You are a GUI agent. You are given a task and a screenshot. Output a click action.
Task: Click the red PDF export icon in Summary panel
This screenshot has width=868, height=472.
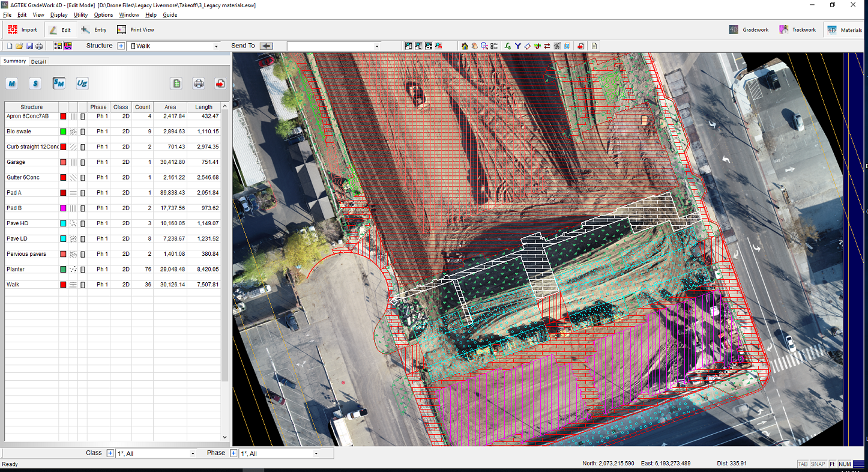point(220,83)
